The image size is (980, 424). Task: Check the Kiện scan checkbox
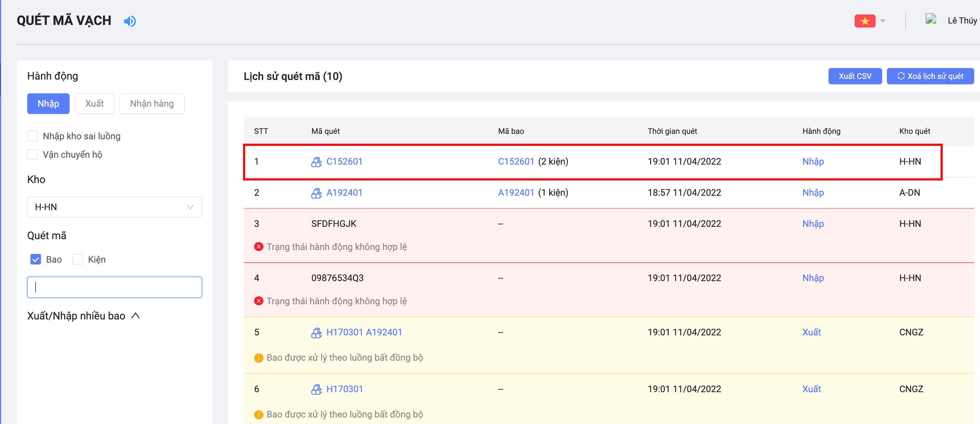[77, 259]
